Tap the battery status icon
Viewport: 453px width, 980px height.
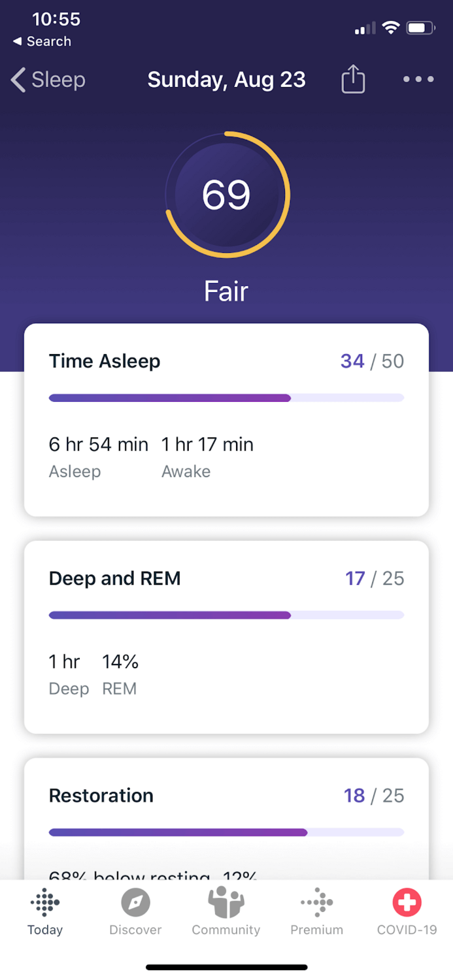tap(420, 28)
